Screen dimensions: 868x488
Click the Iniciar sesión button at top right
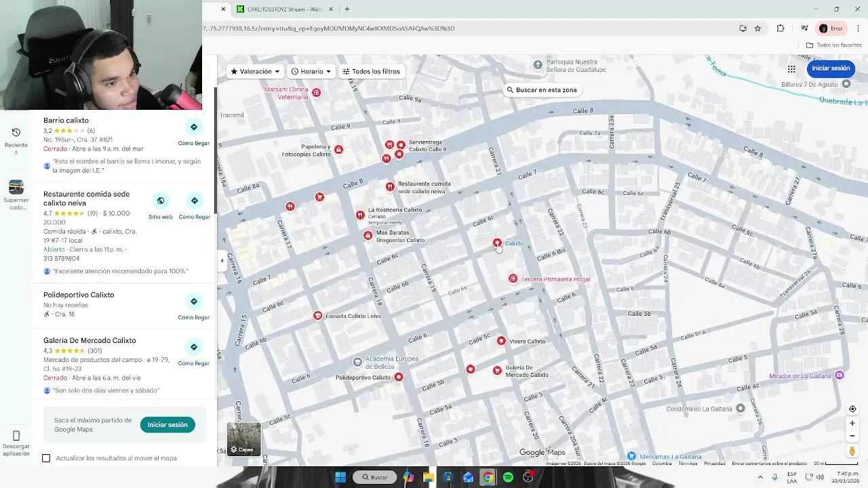(831, 68)
